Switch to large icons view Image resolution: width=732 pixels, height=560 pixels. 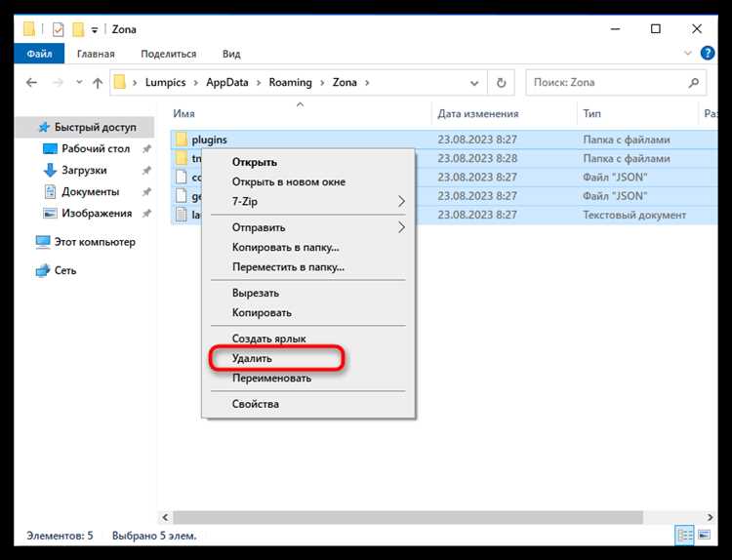(704, 536)
